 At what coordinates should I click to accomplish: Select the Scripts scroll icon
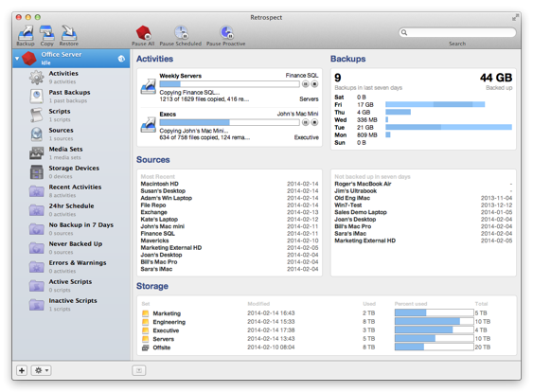tap(36, 116)
